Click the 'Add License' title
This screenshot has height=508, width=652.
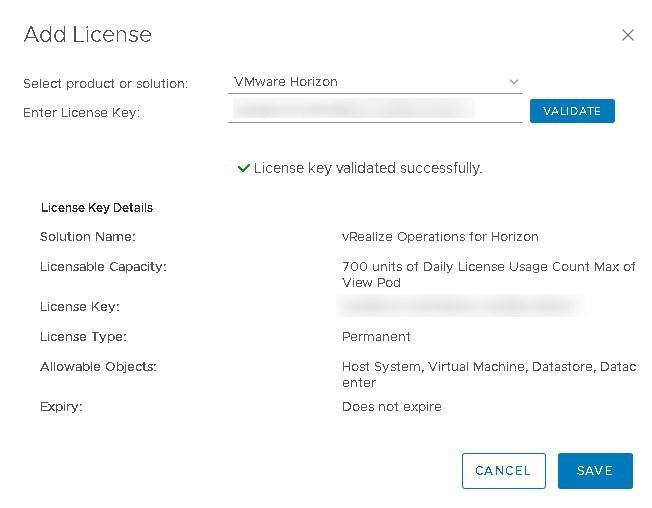[x=88, y=35]
